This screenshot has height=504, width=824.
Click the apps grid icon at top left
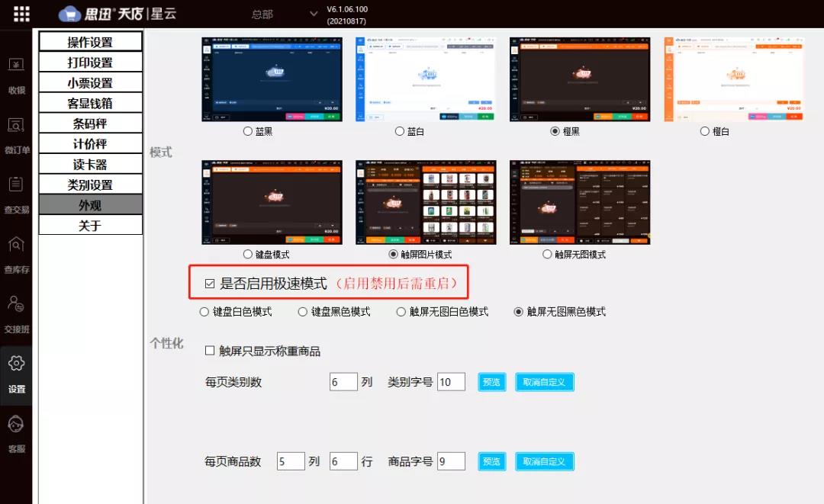pyautogui.click(x=21, y=13)
